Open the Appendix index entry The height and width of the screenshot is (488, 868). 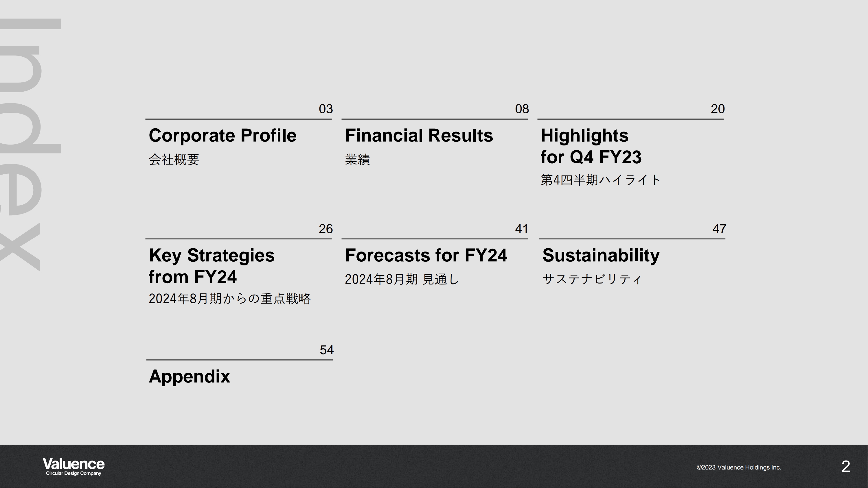tap(190, 376)
